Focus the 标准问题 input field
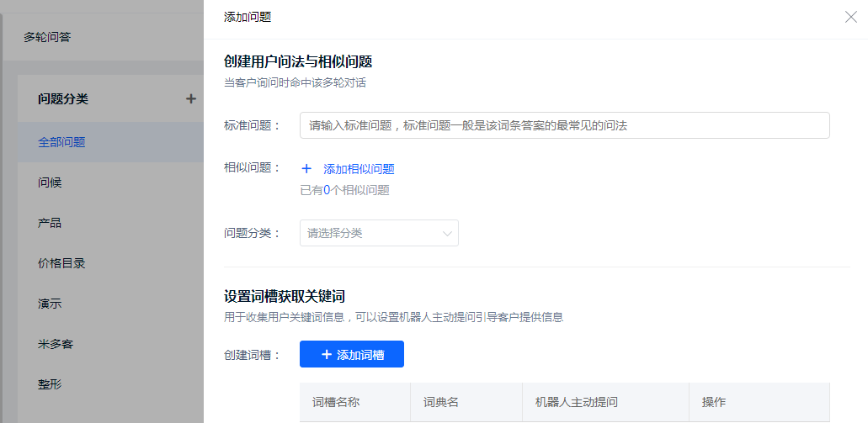The image size is (868, 423). click(564, 125)
